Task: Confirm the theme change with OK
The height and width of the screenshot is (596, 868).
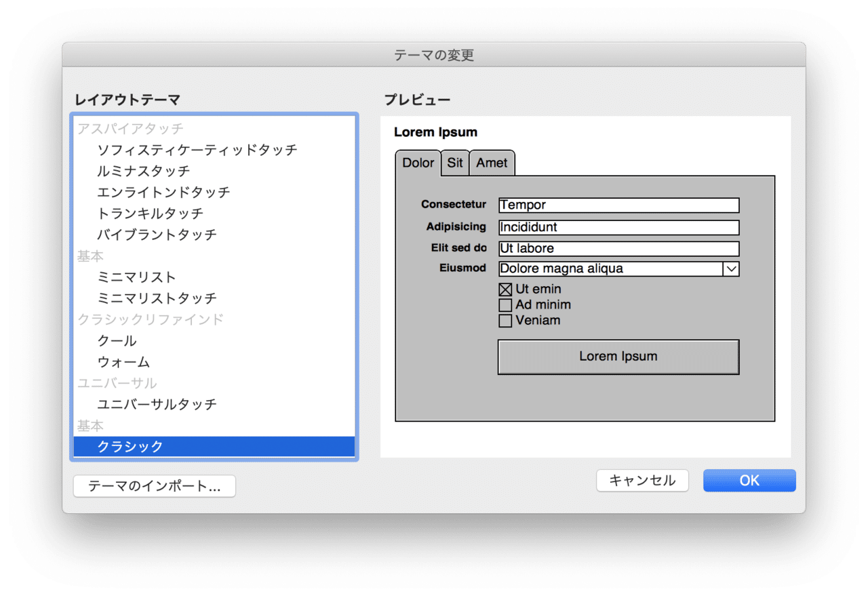Action: 749,480
